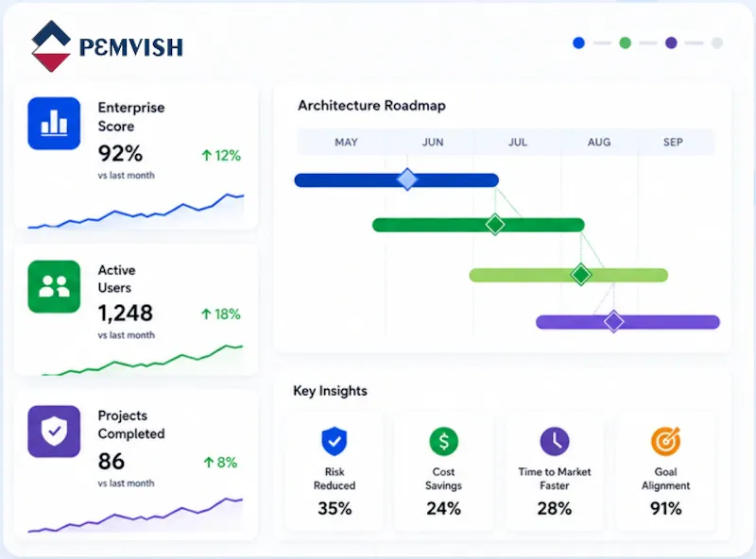Select the purple step indicator dot
756x559 pixels.
tap(671, 42)
